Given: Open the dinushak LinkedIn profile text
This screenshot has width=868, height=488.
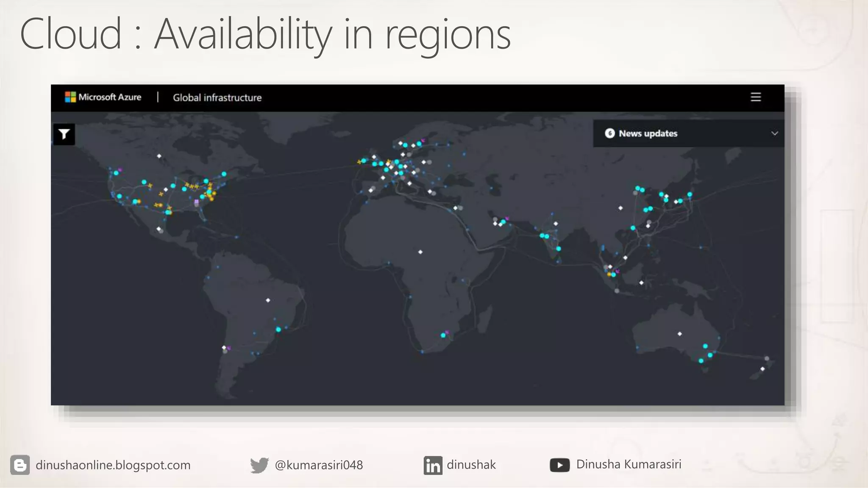Looking at the screenshot, I should (x=471, y=465).
